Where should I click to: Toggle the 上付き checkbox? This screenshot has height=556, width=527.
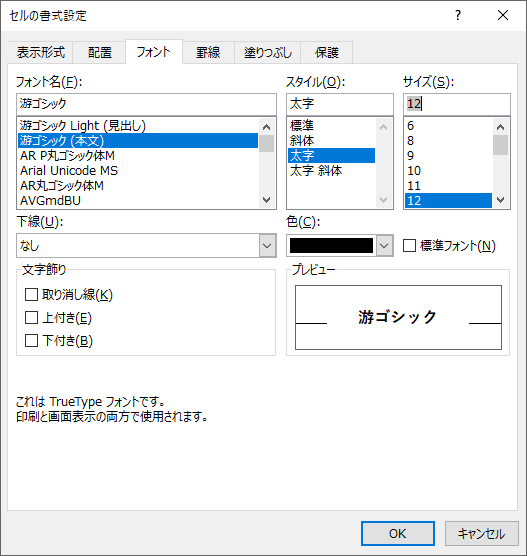click(31, 317)
